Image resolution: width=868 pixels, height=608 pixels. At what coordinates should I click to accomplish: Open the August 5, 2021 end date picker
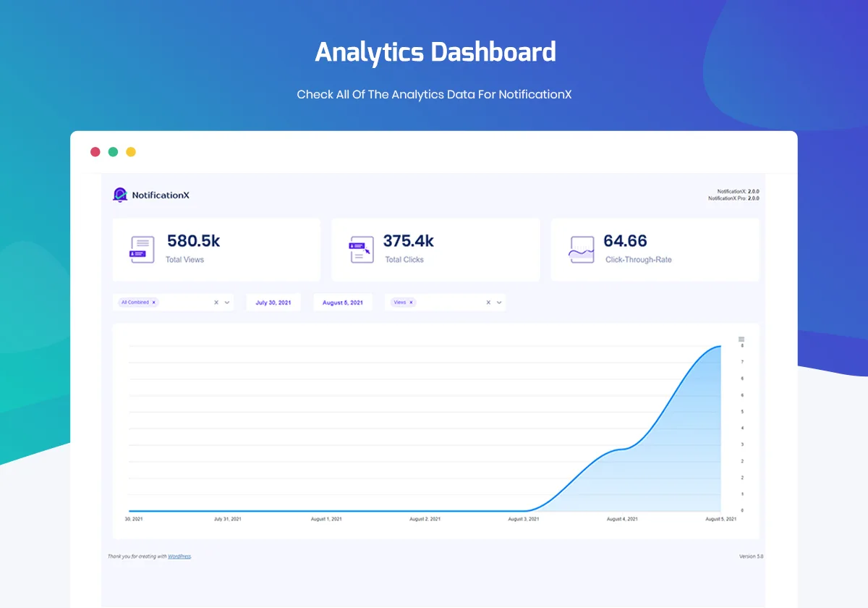tap(343, 303)
